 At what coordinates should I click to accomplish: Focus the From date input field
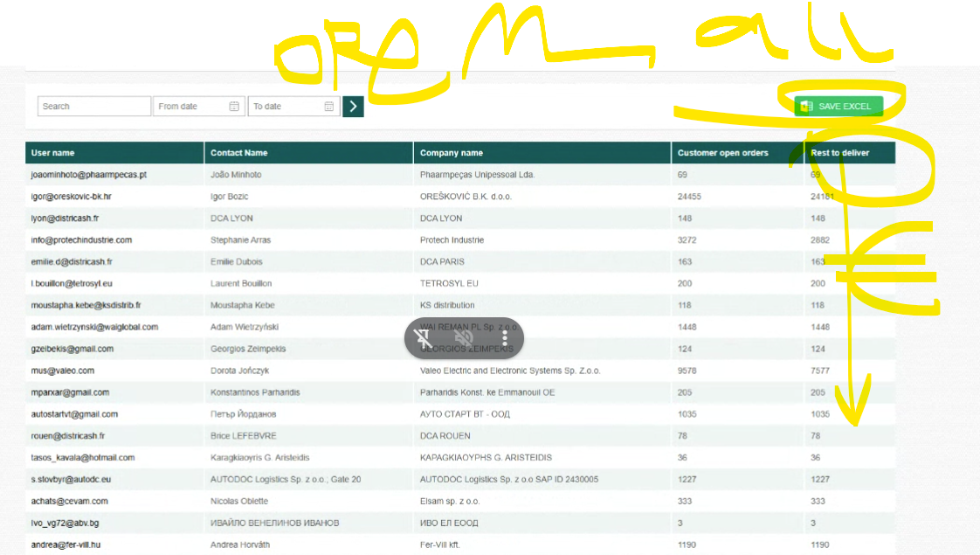click(x=190, y=107)
